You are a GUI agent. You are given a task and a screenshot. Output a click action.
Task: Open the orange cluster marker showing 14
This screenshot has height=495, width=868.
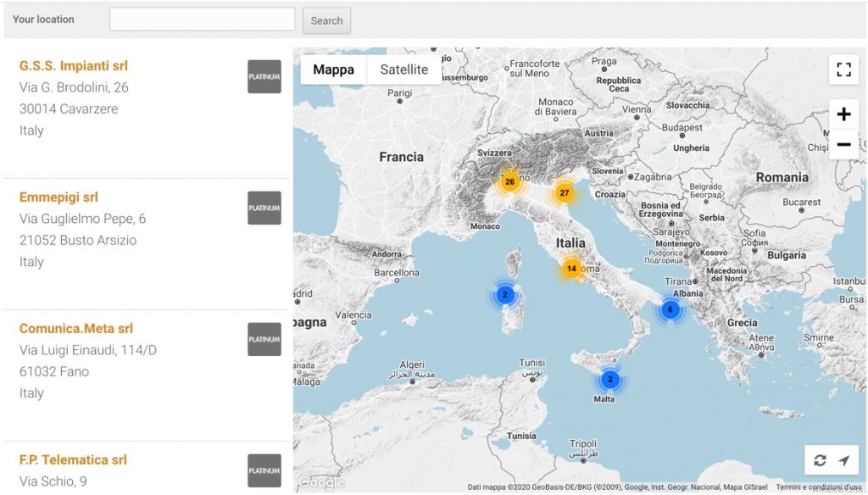pos(571,269)
